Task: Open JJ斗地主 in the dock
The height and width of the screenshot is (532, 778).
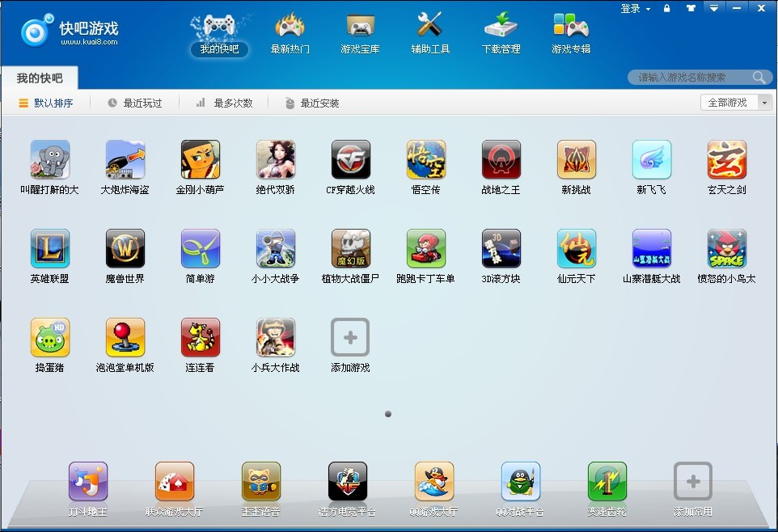Action: 88,481
